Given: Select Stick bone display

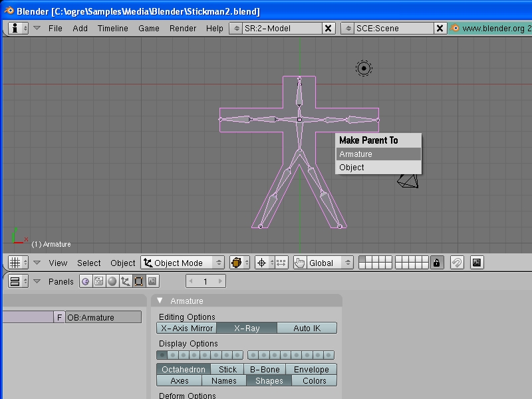Looking at the screenshot, I should pos(227,369).
